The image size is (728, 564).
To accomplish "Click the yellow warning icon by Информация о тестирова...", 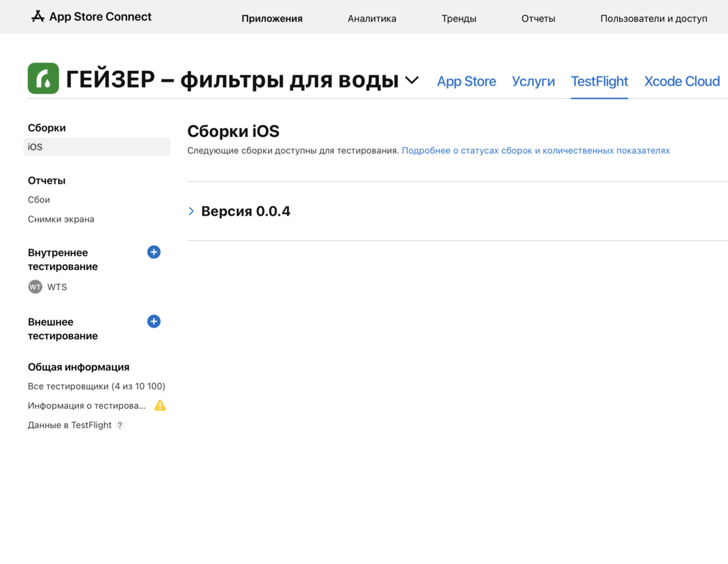I will [160, 405].
